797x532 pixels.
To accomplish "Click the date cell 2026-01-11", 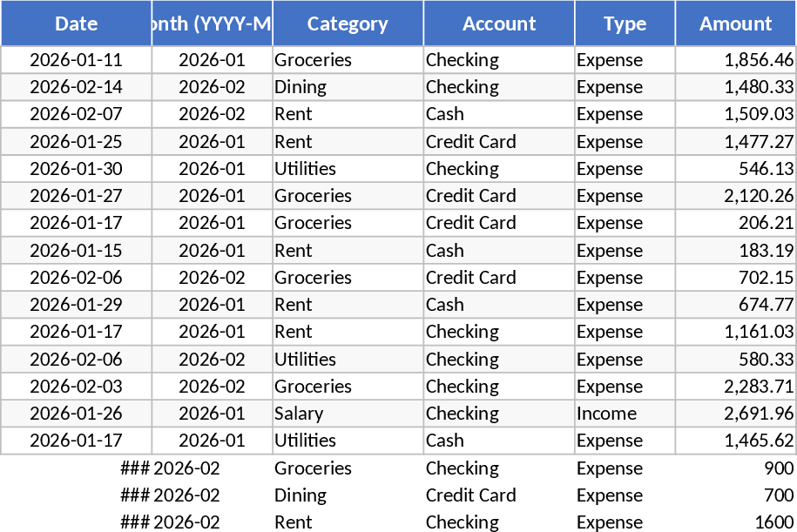I will point(76,60).
